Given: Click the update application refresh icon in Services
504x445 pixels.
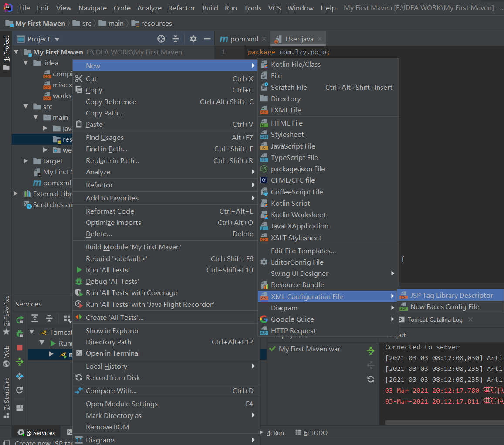Looking at the screenshot, I should 20,390.
